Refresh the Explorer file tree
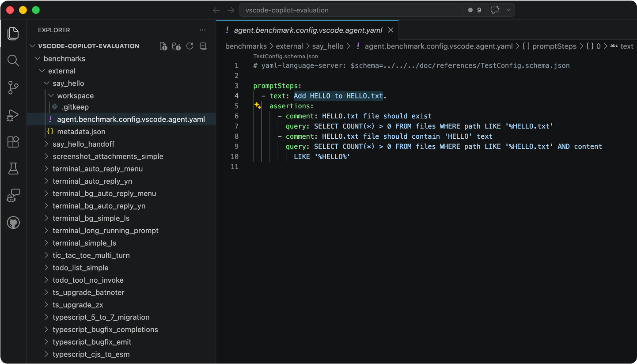Screen dimensions: 637x364 tap(190, 46)
